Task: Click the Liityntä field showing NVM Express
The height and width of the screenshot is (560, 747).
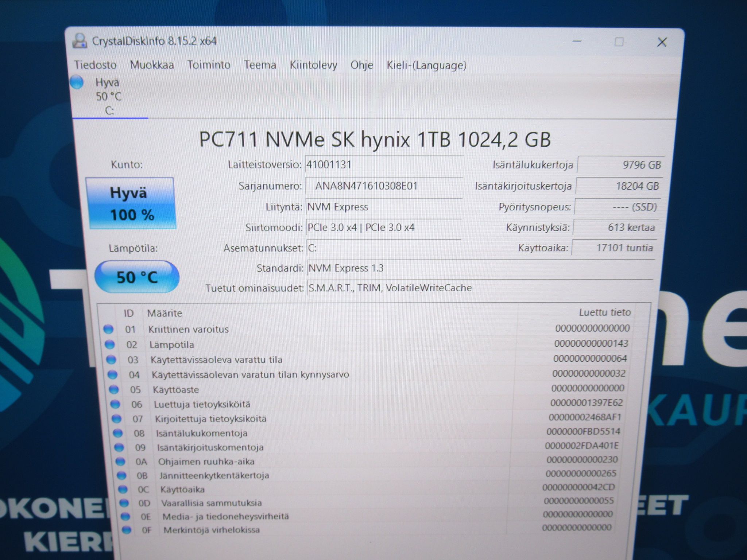Action: click(384, 207)
